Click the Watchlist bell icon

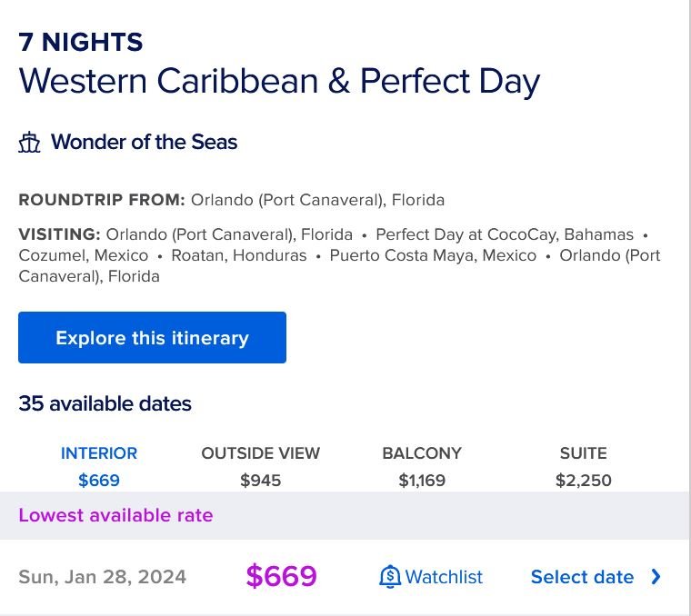click(390, 576)
